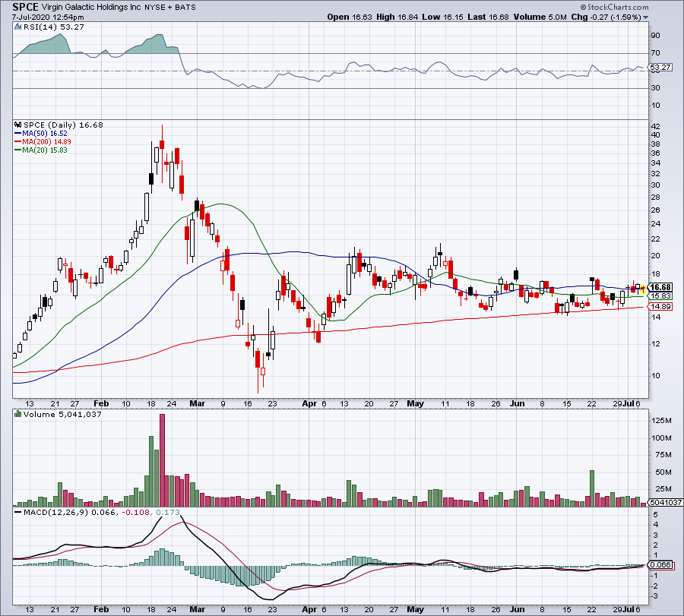Open the StockCharts.com copyright link
Viewport: 684px width, 616px height.
[614, 7]
